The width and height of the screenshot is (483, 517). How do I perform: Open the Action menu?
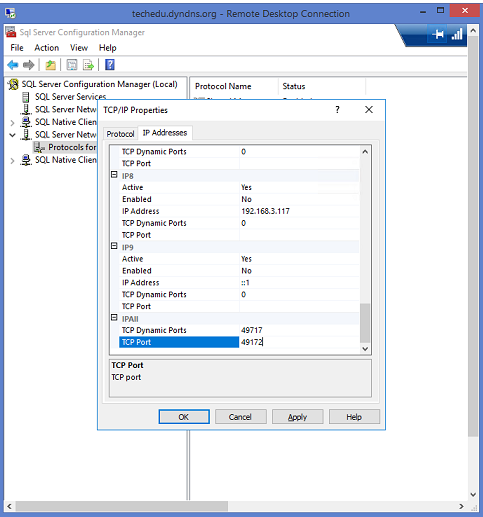[x=47, y=48]
